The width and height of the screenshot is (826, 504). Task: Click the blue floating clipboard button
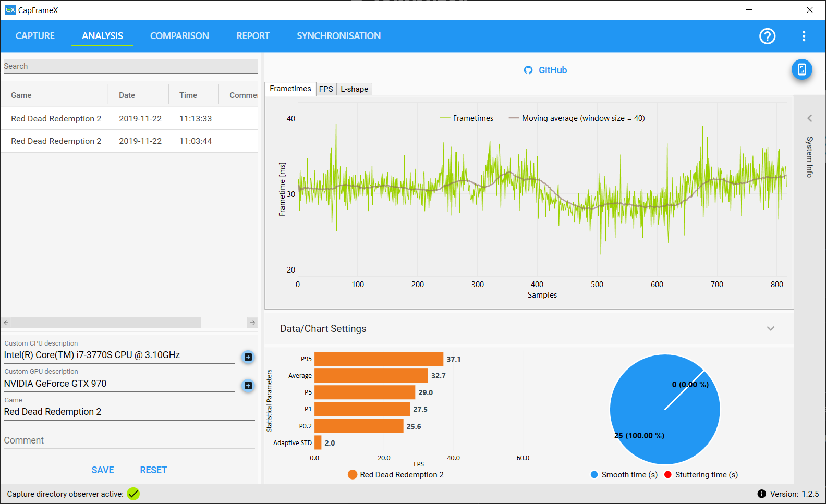click(x=802, y=69)
